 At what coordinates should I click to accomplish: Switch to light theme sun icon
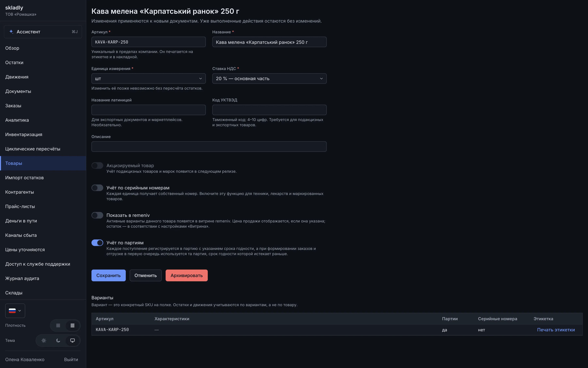tap(44, 341)
